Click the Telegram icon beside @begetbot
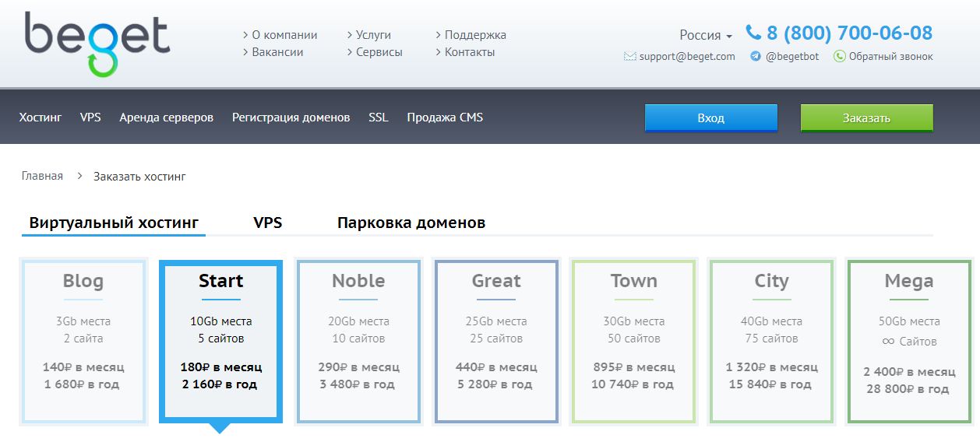Viewport: 980px width, 442px height. pyautogui.click(x=756, y=56)
